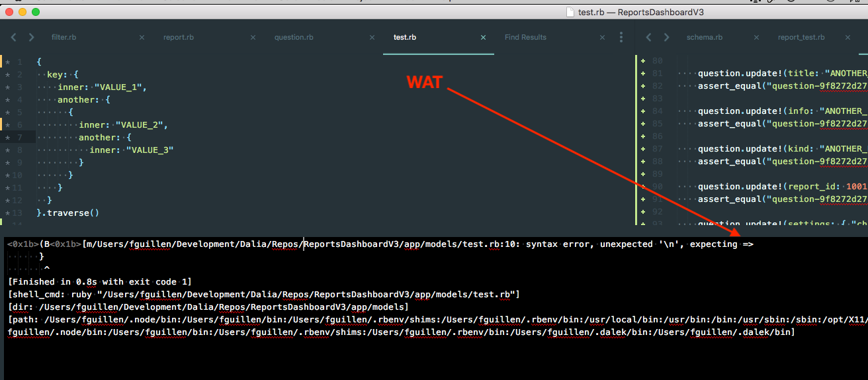This screenshot has width=868, height=380.
Task: Click the "another: {" text on line 4
Action: pyautogui.click(x=84, y=99)
